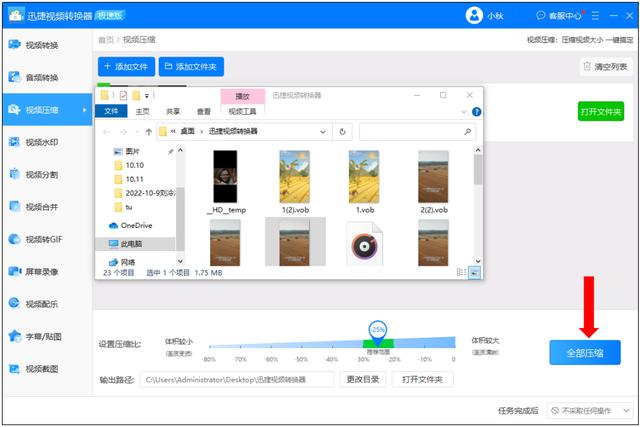Click 更改目录 button
The width and height of the screenshot is (640, 427).
[362, 379]
